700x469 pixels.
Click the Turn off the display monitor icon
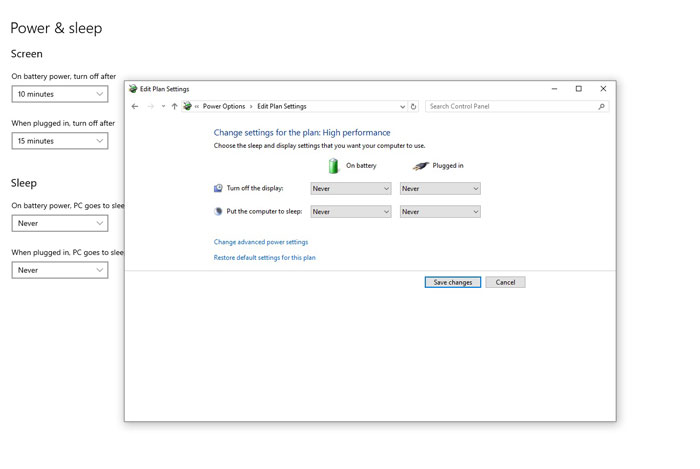coord(218,188)
